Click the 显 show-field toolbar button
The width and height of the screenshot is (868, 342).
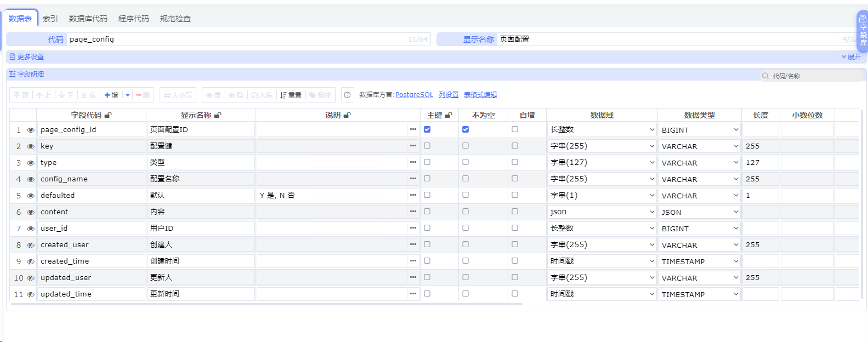pyautogui.click(x=214, y=95)
